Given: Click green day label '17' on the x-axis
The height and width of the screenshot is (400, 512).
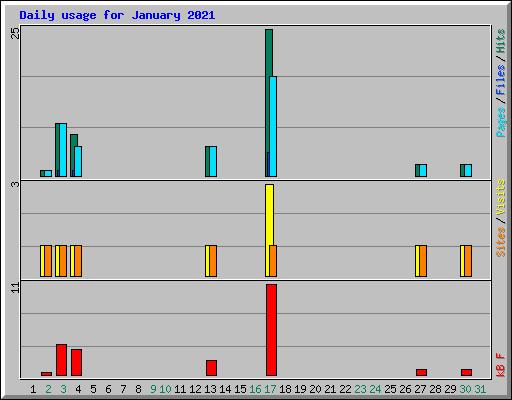Looking at the screenshot, I should (x=270, y=389).
